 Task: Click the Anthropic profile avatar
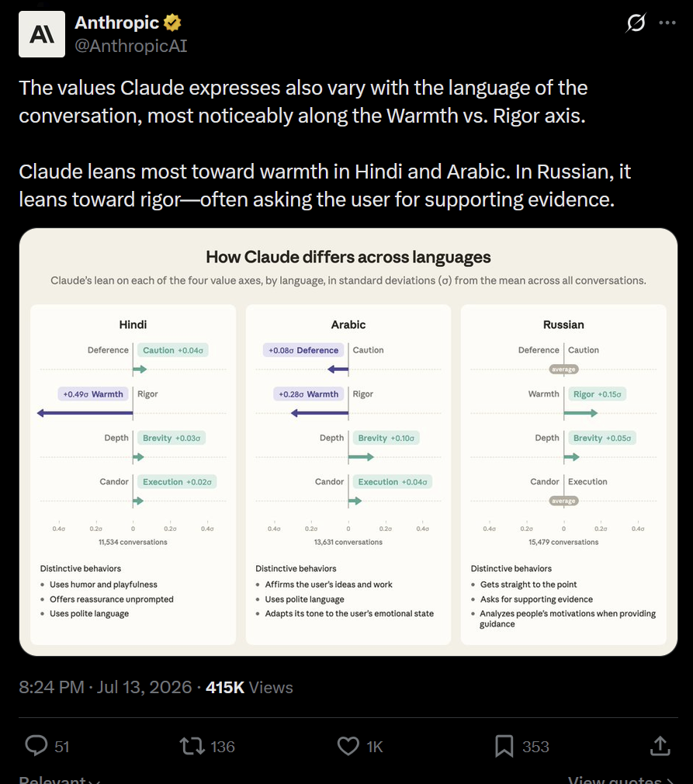point(41,34)
